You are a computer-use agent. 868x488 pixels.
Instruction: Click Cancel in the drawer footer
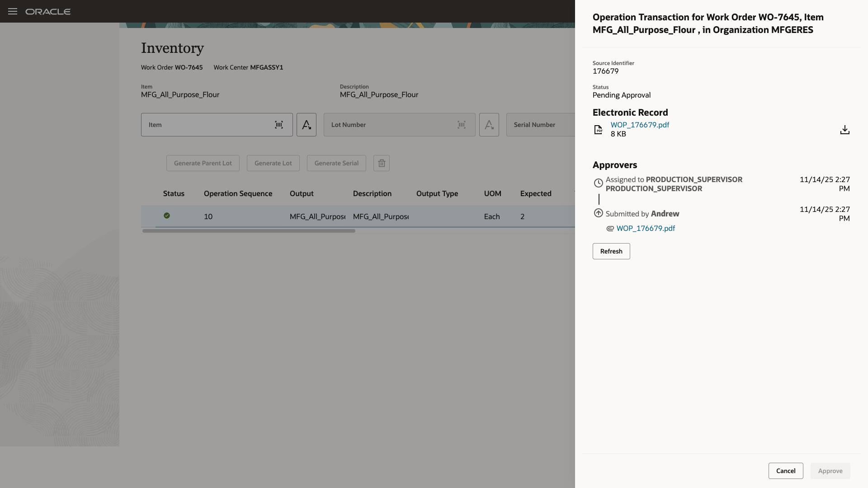[x=785, y=471]
